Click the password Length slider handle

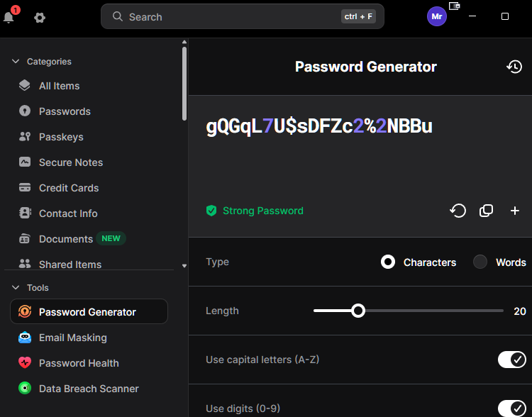358,311
